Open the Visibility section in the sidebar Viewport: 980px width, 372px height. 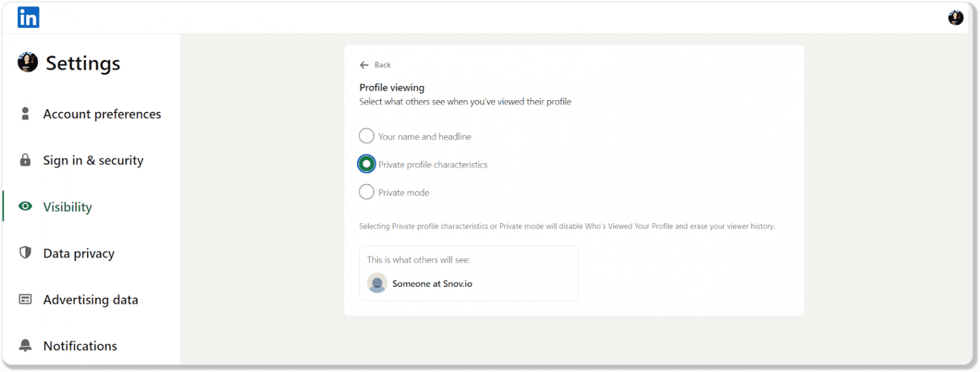pos(66,206)
